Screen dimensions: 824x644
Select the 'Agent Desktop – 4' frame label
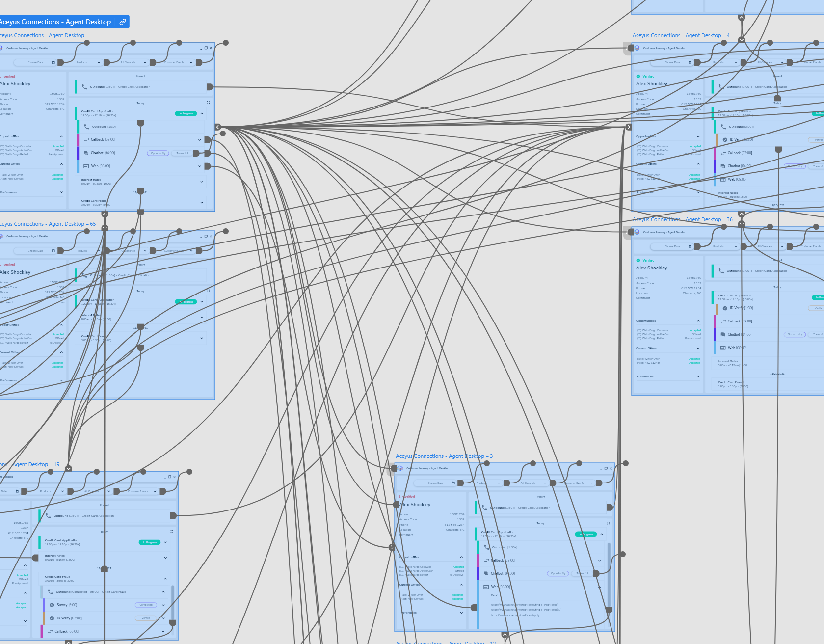(681, 35)
